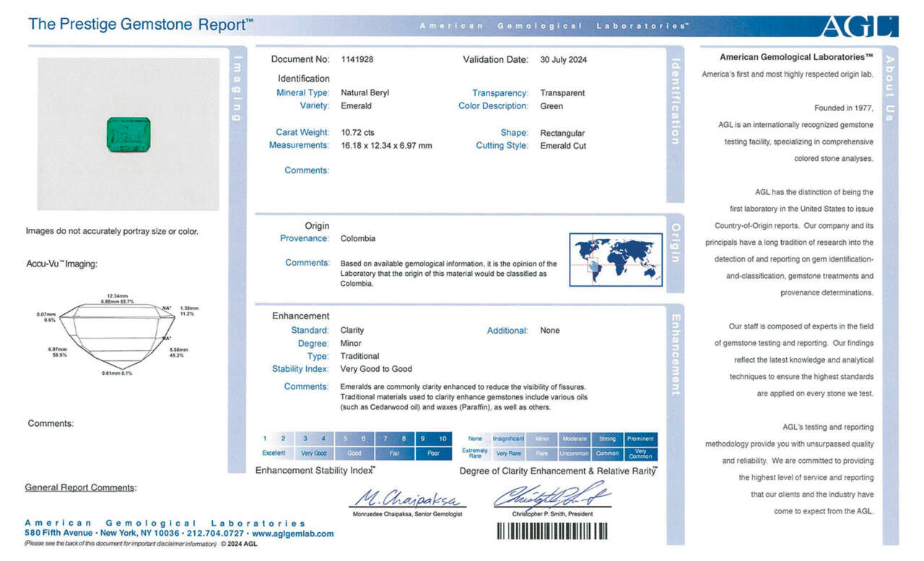Click the 'Prominent' clarity scale cell
This screenshot has width=924, height=561.
click(640, 438)
